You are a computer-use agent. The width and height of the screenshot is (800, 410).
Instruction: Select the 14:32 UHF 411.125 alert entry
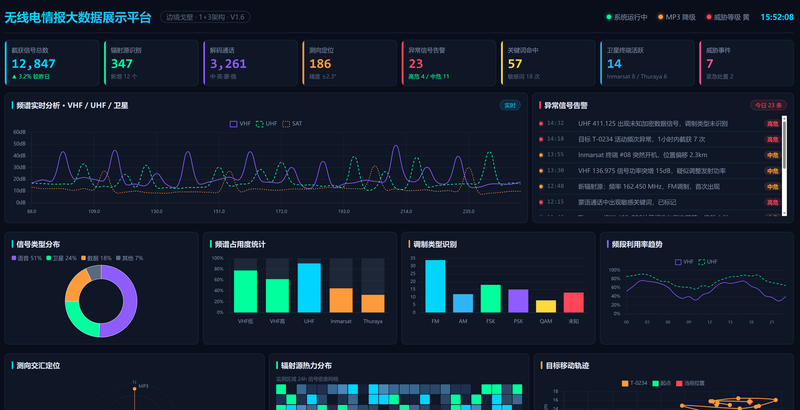click(659, 123)
